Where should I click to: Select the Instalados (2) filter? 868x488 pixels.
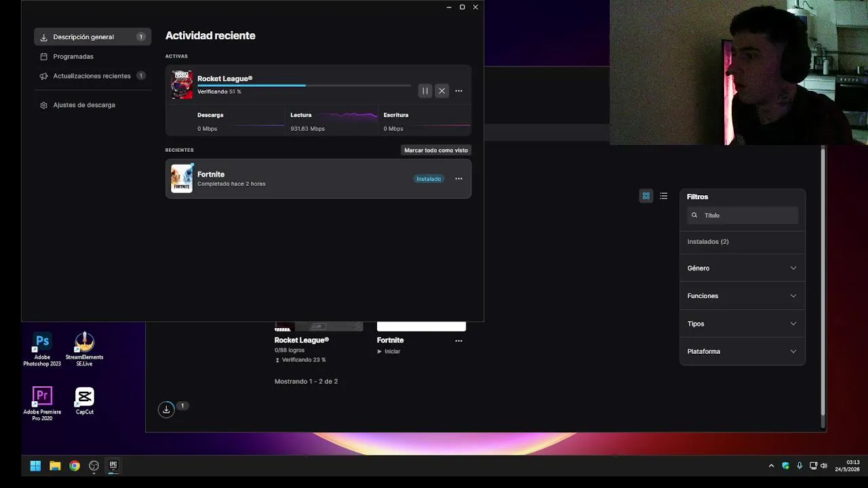click(708, 242)
